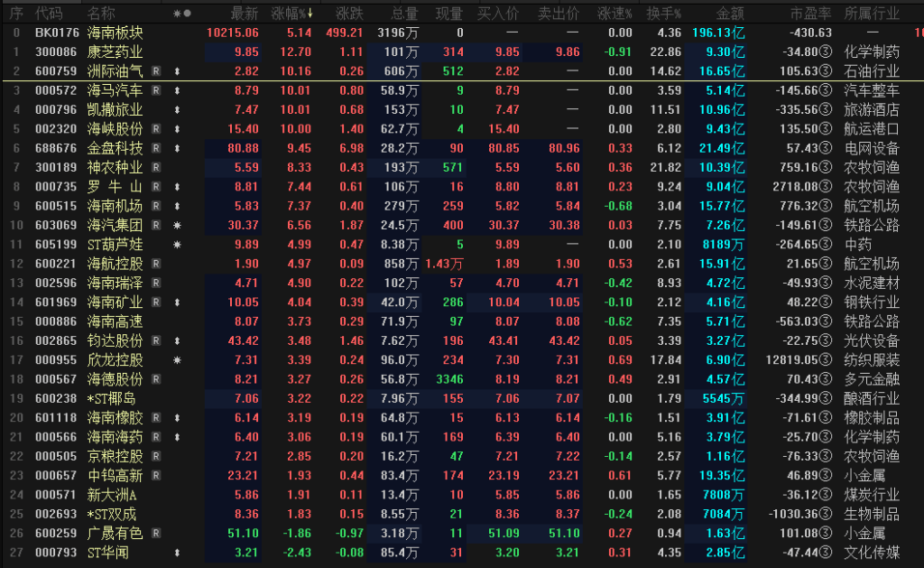The width and height of the screenshot is (924, 568).
Task: Toggle the sort arrow on the 涨幅% column
Action: point(311,14)
